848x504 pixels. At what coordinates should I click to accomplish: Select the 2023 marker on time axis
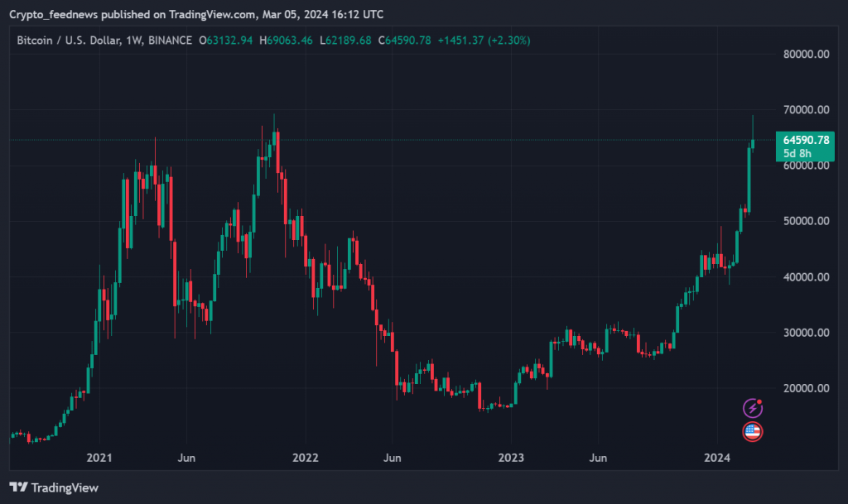511,457
